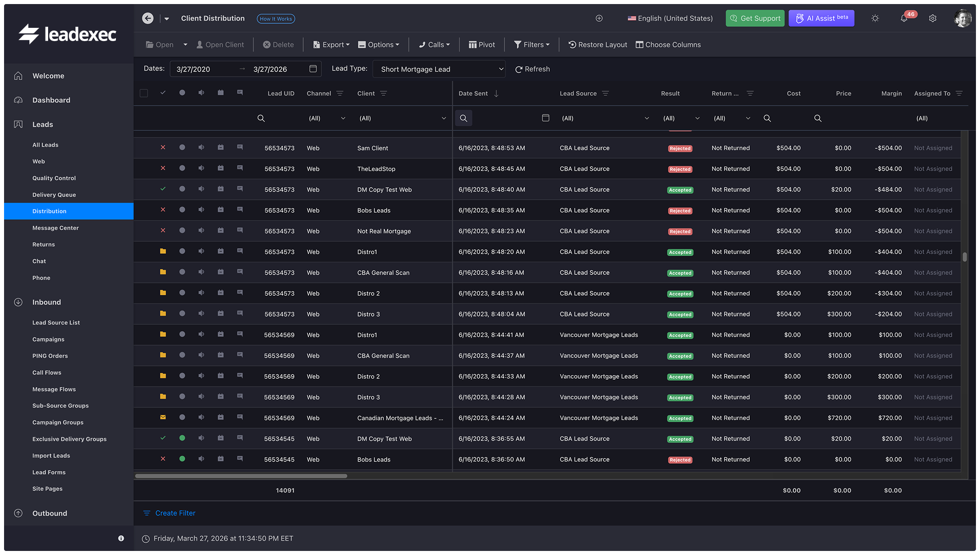
Task: Open Client filter (All) dropdown
Action: (x=402, y=118)
